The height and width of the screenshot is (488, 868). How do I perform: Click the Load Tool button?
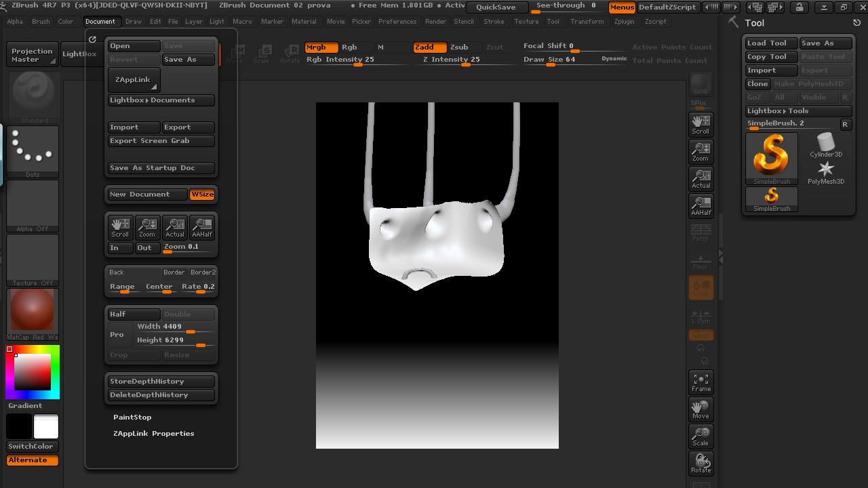point(772,43)
